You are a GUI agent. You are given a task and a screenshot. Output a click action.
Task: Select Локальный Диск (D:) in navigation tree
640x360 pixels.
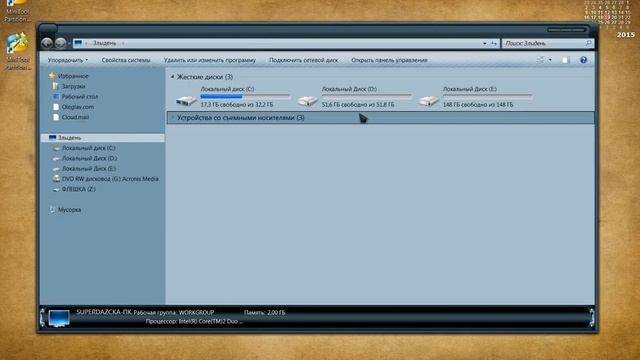[x=89, y=158]
